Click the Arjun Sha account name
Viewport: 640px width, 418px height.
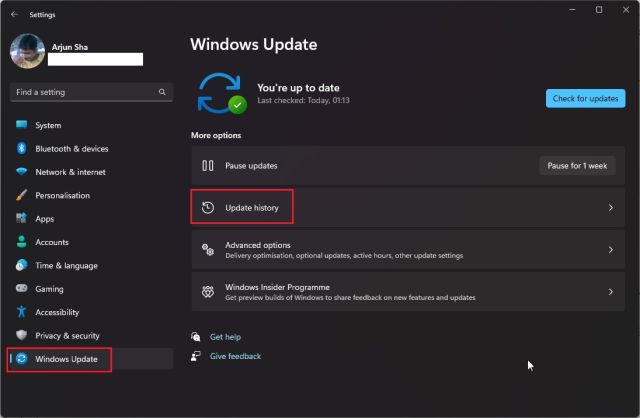(70, 47)
